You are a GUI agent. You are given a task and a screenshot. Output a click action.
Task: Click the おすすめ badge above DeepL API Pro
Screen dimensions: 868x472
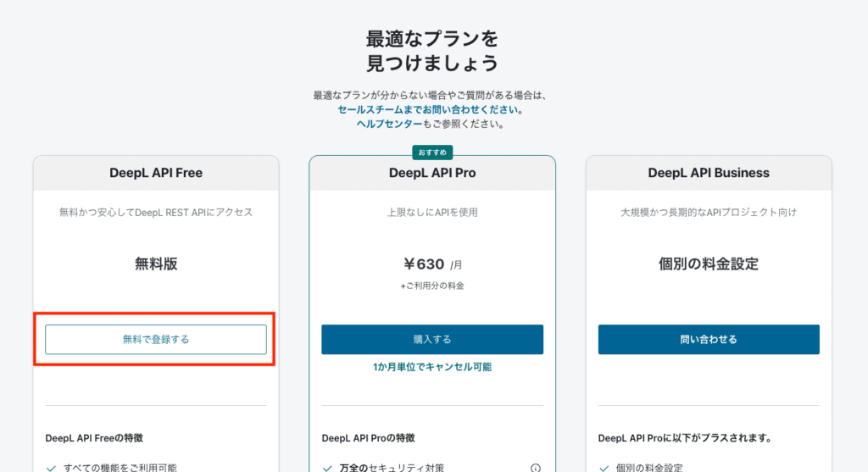[x=432, y=153]
